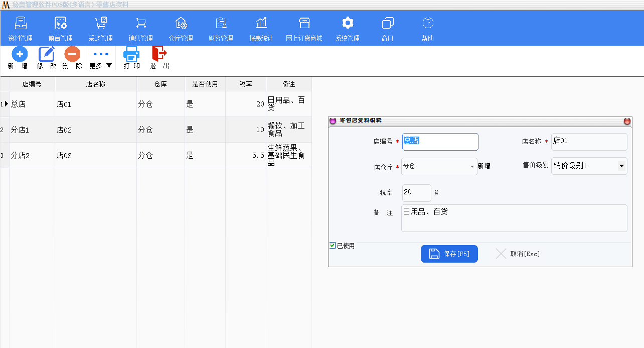Select 生鲜蔬果 remark cell
Screen dimensions: 644x348
pos(289,155)
